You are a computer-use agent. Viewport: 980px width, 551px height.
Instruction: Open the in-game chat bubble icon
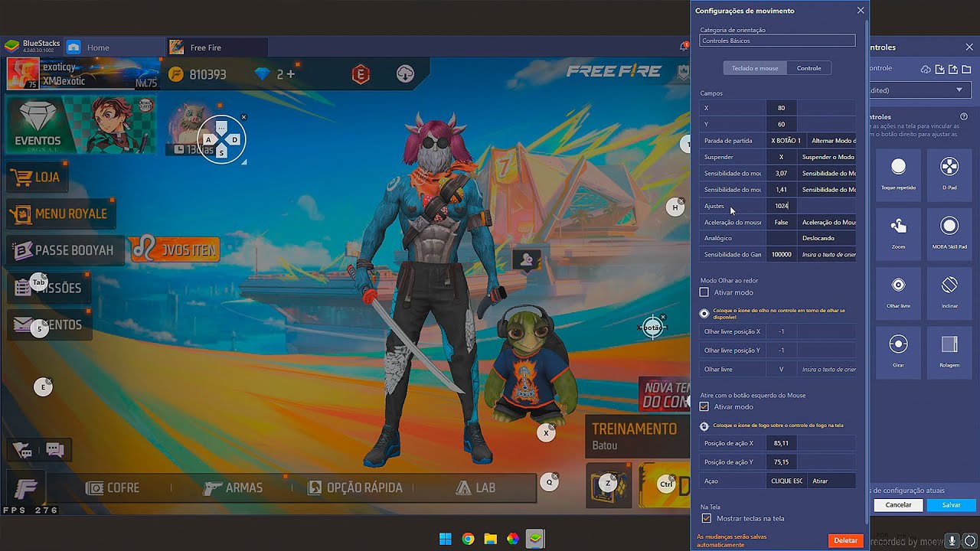coord(54,450)
